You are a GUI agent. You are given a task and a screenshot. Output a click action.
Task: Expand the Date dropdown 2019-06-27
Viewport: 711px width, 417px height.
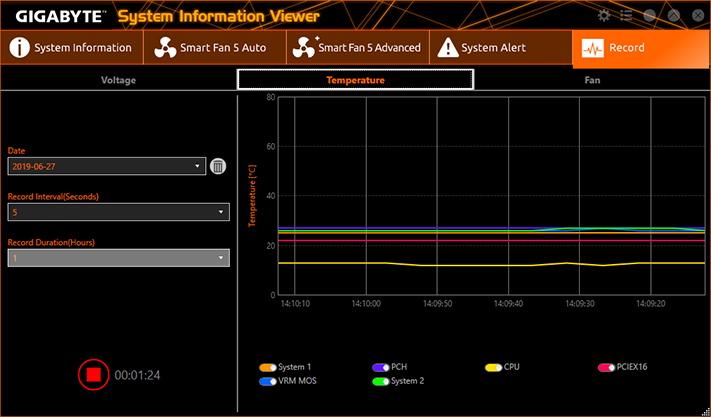click(x=107, y=166)
